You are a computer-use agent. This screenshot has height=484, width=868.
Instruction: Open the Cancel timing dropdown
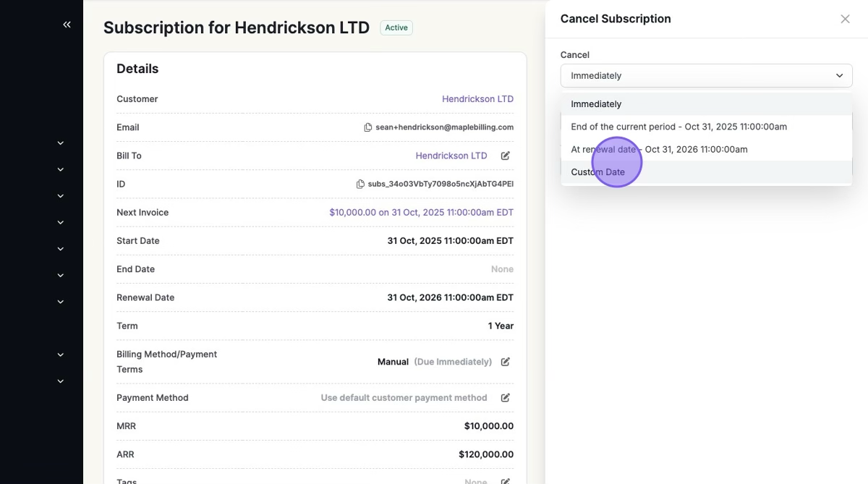click(x=706, y=76)
